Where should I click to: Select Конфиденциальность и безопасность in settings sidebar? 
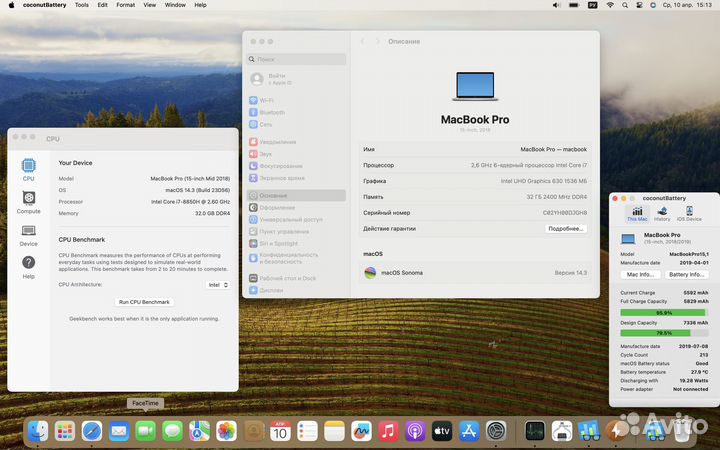(284, 258)
